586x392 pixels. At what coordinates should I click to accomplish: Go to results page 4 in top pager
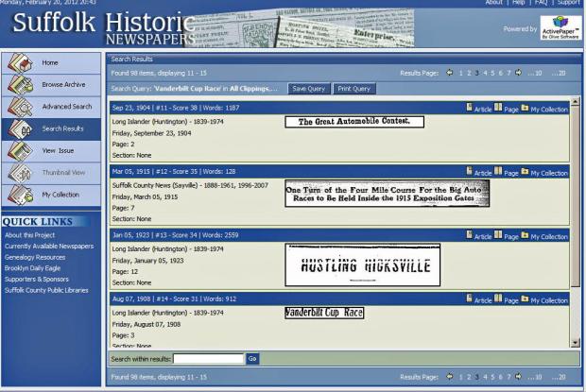(485, 73)
